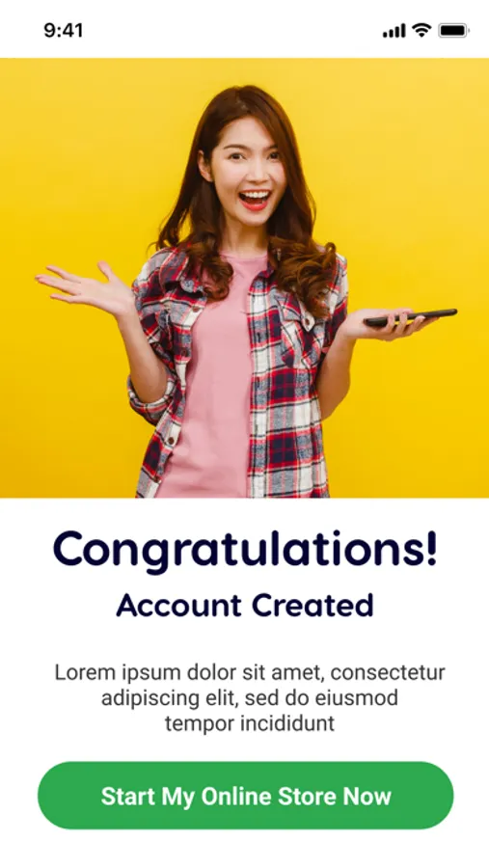The width and height of the screenshot is (489, 868).
Task: Click the Account Created subheading
Action: pyautogui.click(x=245, y=605)
